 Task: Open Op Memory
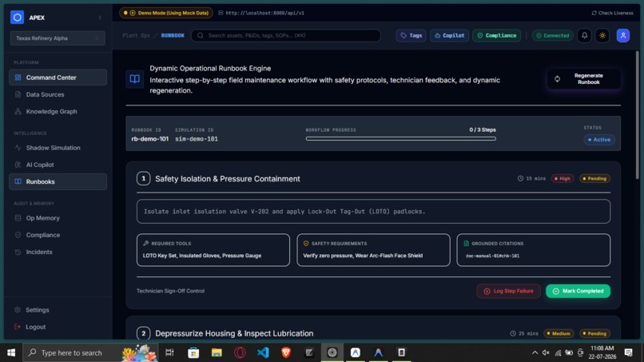(x=58, y=218)
